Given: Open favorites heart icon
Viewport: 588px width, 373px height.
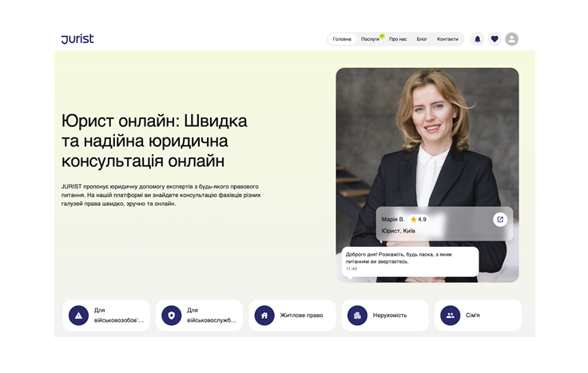Looking at the screenshot, I should (x=495, y=39).
